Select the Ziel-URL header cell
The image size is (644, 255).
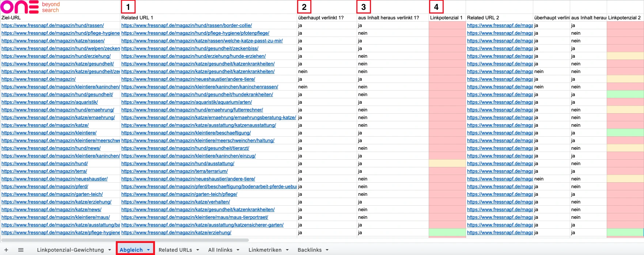point(60,18)
